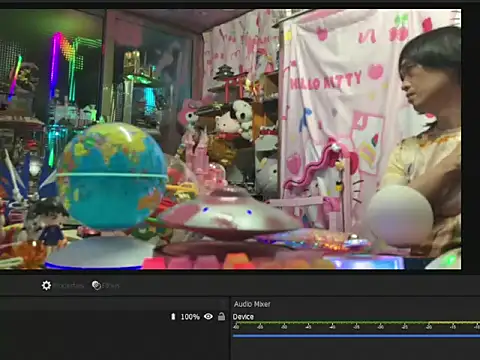Click the video preview canvas
This screenshot has width=480, height=360.
(231, 139)
